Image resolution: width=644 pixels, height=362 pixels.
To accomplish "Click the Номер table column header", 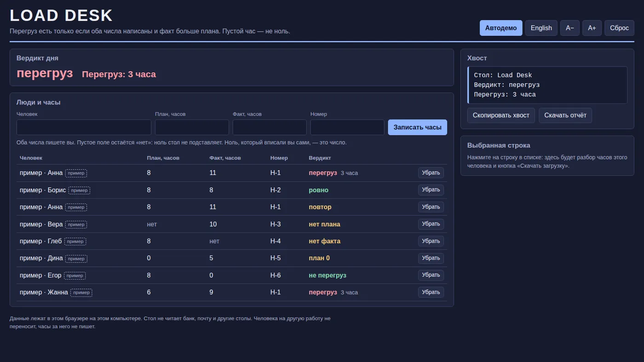I will tap(279, 158).
